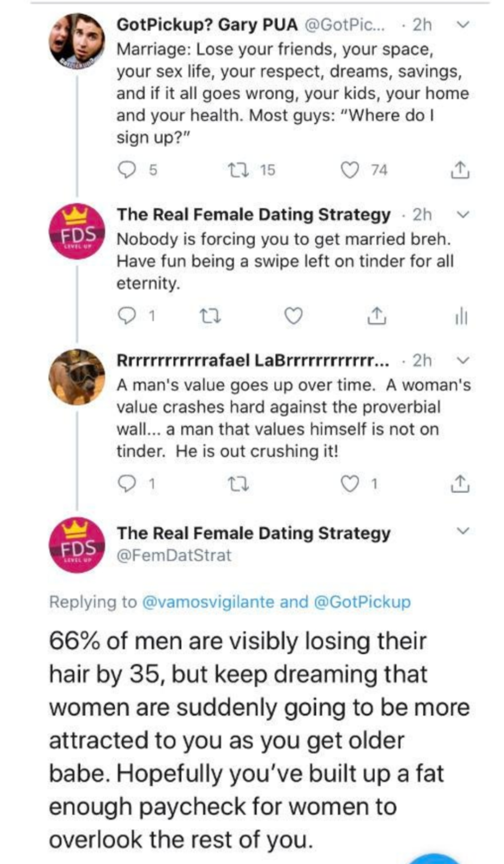Retweet the 'swipe left on tinder' tweet
The height and width of the screenshot is (864, 504).
pyautogui.click(x=210, y=316)
